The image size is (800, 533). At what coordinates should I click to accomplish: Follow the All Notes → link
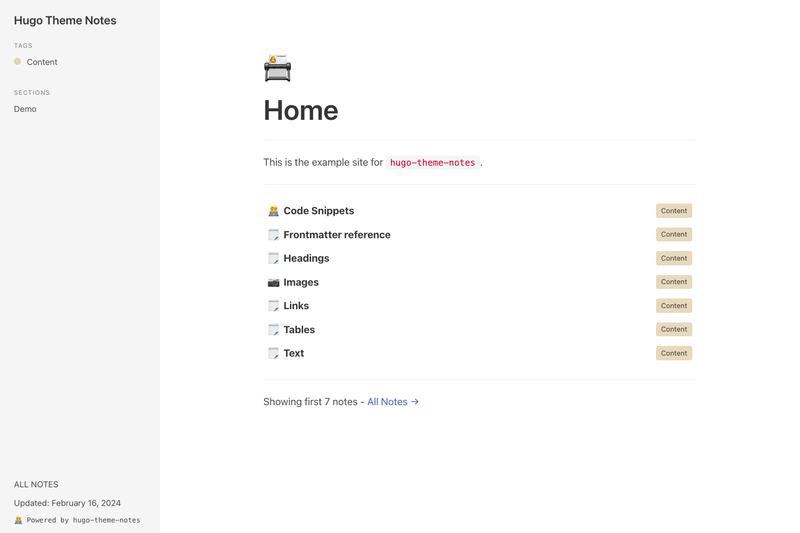[393, 401]
